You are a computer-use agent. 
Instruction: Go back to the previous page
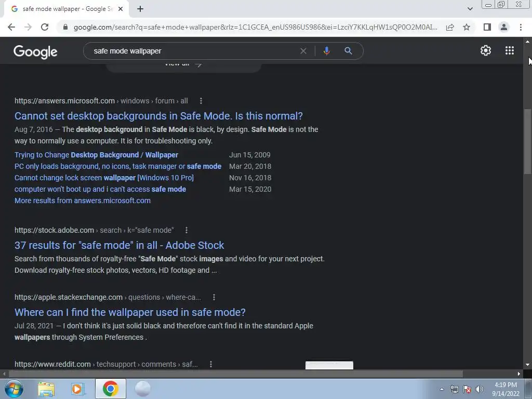pos(11,27)
